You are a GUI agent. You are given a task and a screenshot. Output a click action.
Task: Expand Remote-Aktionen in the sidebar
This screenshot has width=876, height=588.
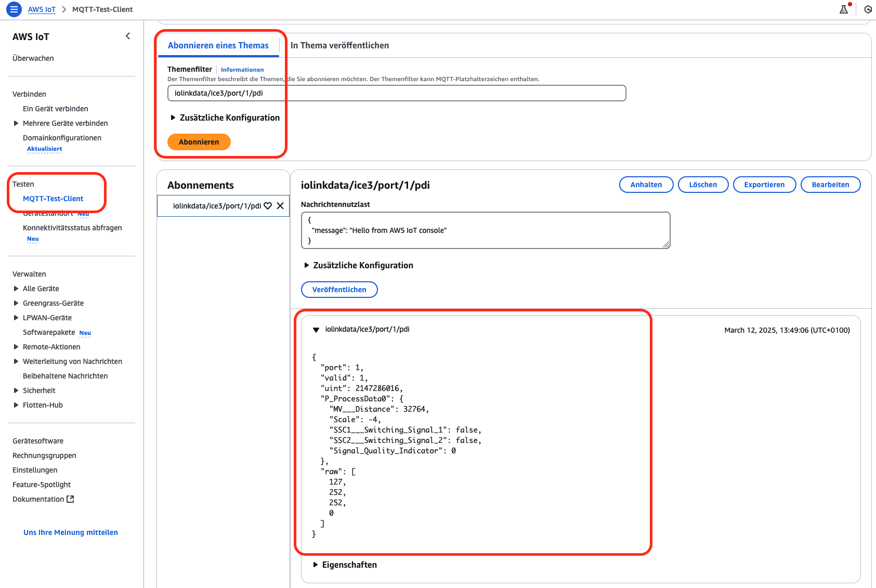(16, 347)
